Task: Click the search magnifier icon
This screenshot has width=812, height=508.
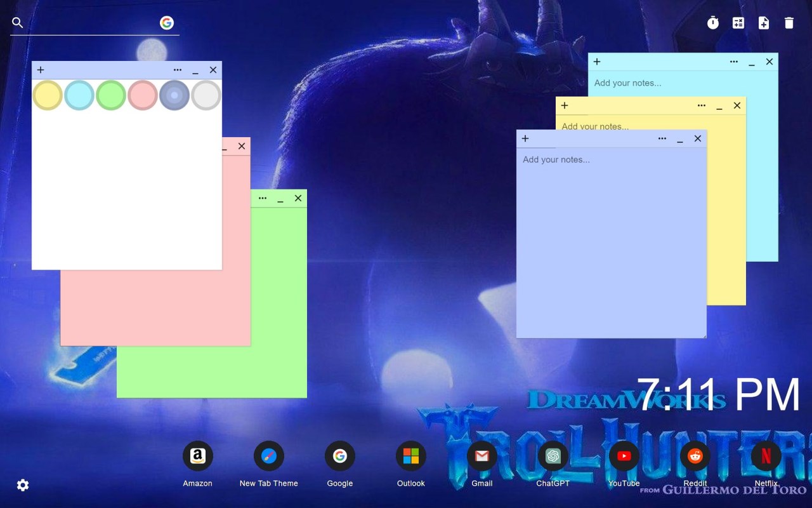Action: coord(18,23)
